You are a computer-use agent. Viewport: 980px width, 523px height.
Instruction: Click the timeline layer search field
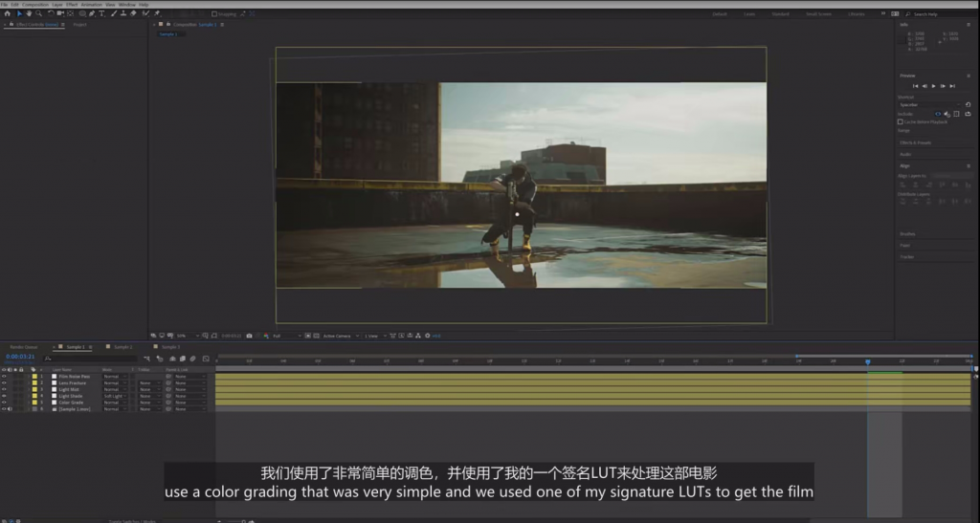(x=91, y=359)
